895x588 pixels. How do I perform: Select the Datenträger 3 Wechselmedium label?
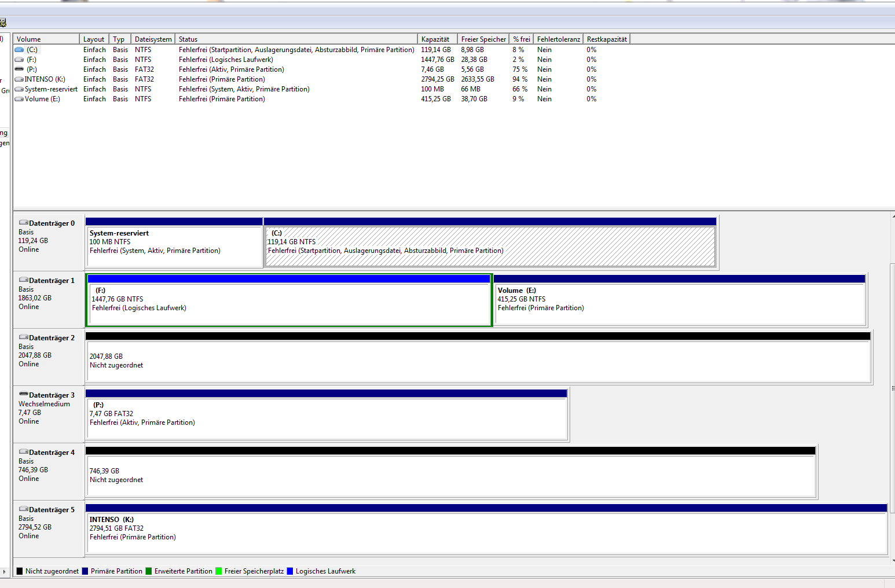point(49,413)
